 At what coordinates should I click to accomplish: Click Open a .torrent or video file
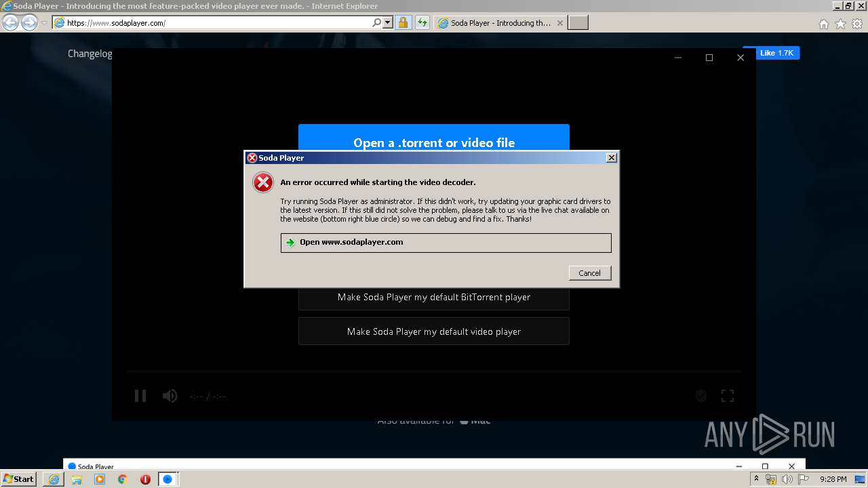point(434,143)
